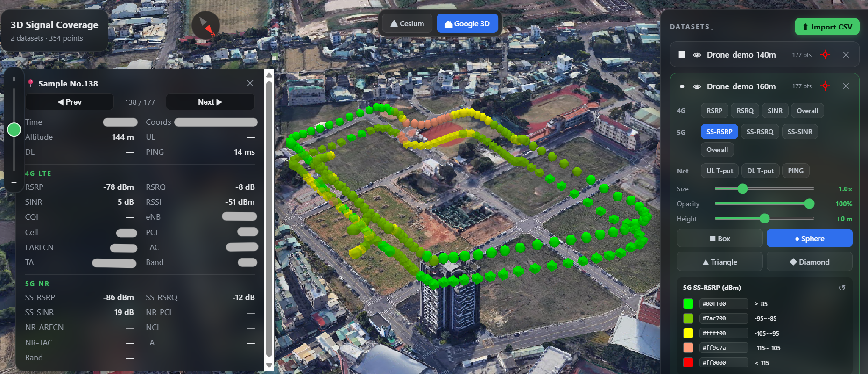Close the Sample No.138 panel
Viewport: 868px width, 374px height.
250,83
